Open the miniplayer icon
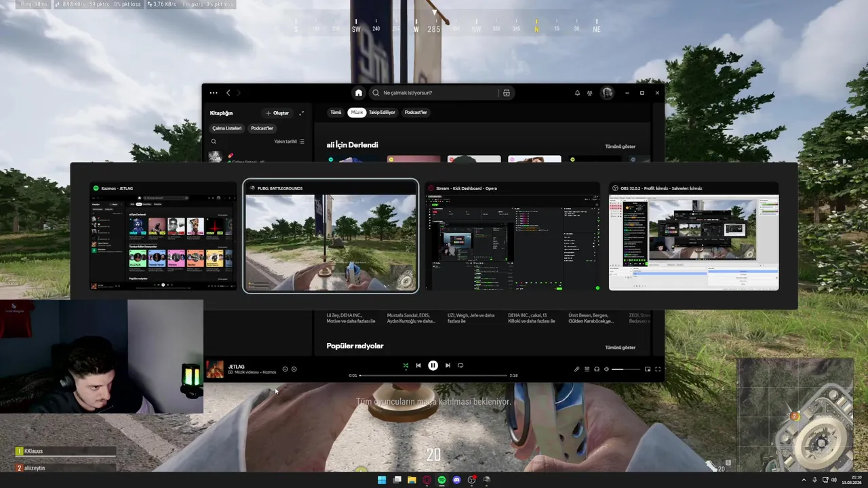 [648, 369]
